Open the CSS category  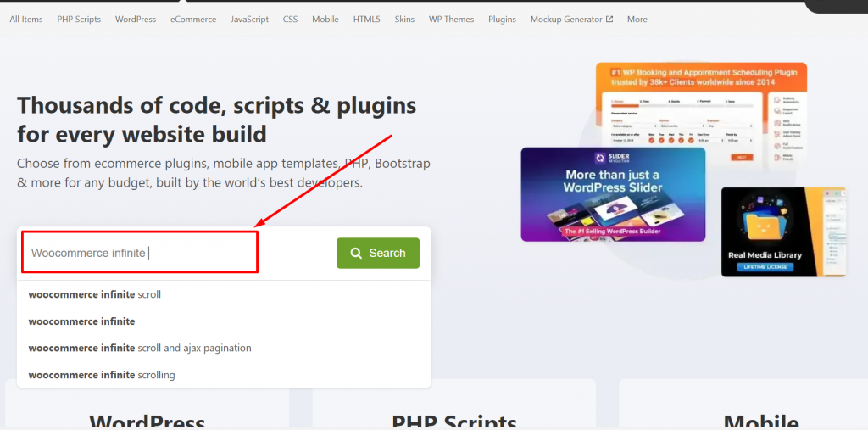[x=290, y=19]
